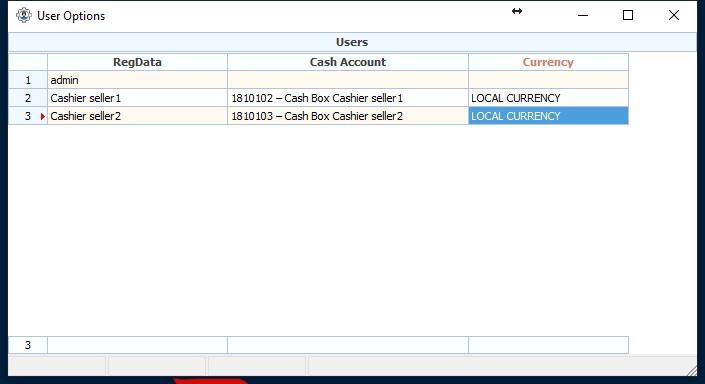Sort by the RegData column header

(137, 62)
